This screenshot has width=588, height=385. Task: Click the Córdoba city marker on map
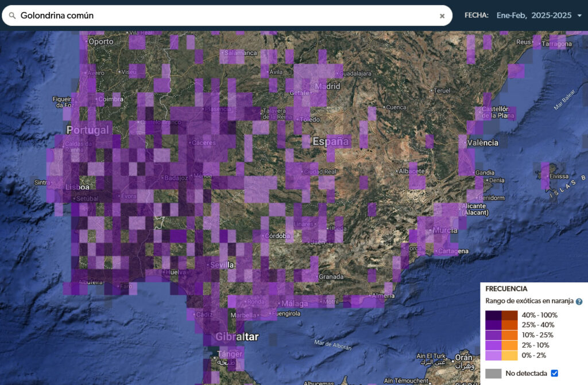[264, 235]
